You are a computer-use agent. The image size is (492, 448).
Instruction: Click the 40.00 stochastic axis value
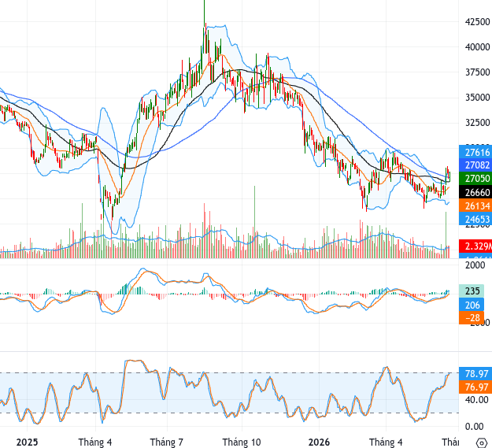pos(476,400)
